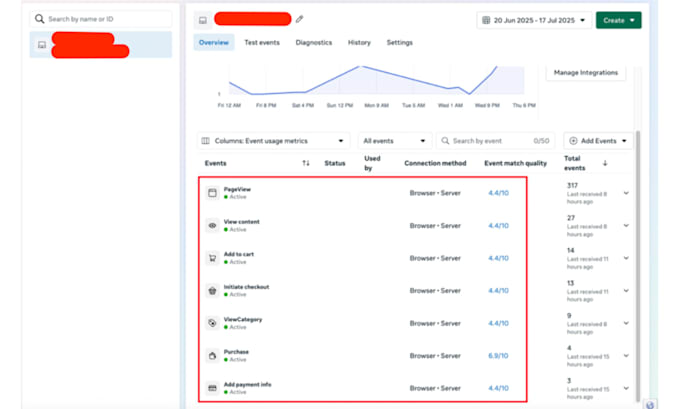Click the Initiate checkout event name
Screen dimensions: 680x409
[x=246, y=287]
